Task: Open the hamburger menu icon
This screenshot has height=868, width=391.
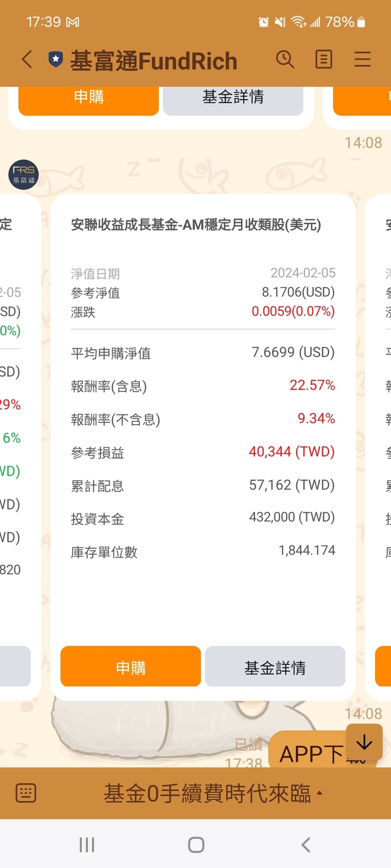Action: click(x=362, y=60)
